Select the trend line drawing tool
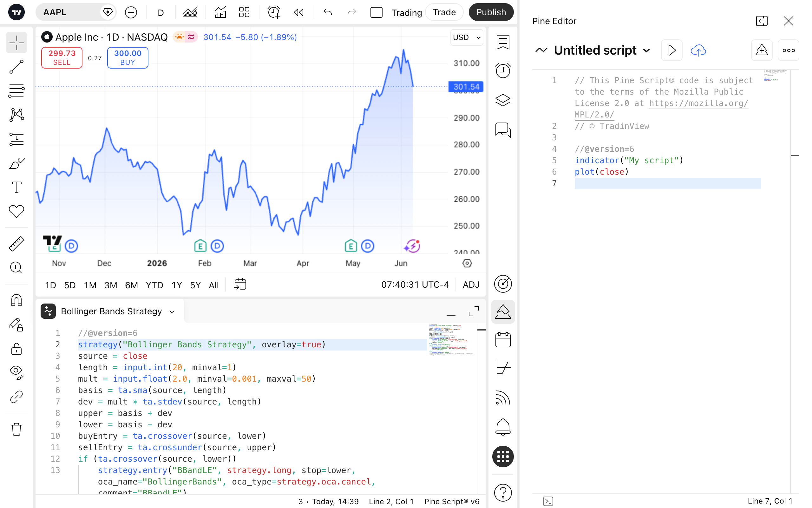 (x=16, y=67)
